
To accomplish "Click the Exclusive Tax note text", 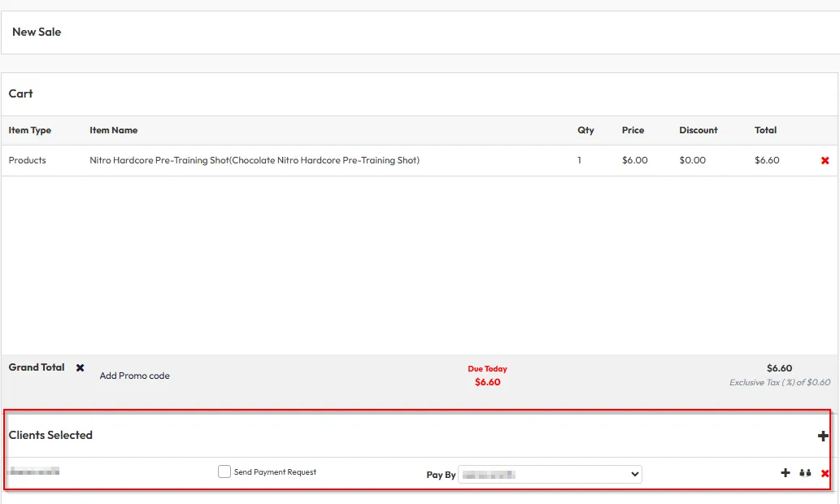I will 779,382.
